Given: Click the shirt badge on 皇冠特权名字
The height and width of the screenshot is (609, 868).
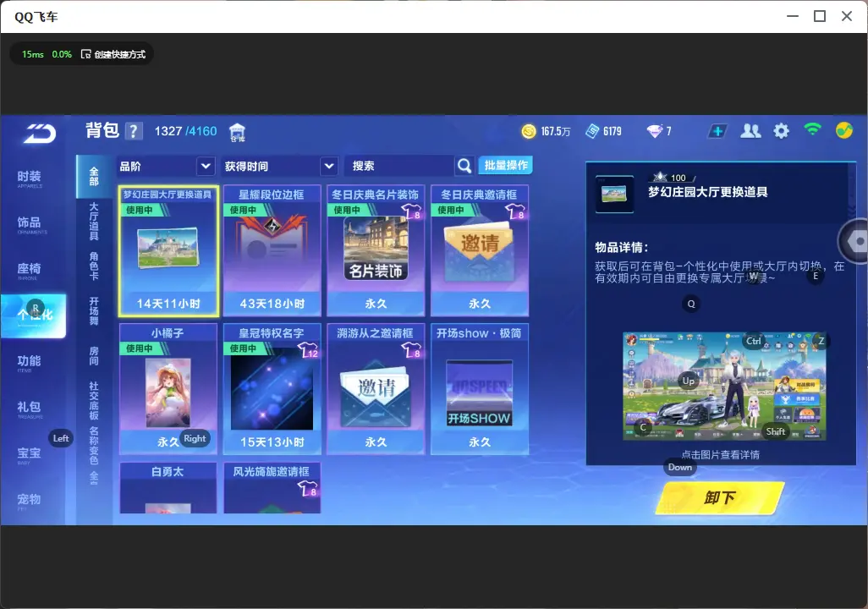Looking at the screenshot, I should [308, 350].
